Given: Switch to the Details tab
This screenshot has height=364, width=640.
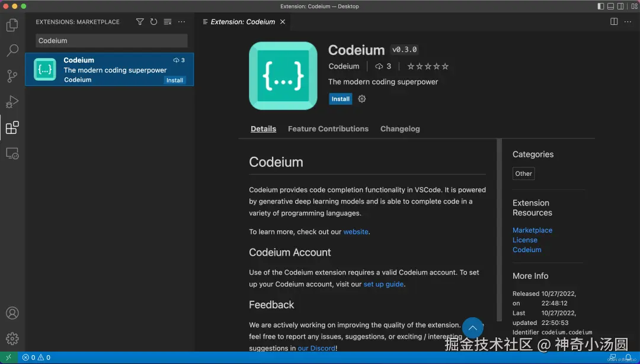Looking at the screenshot, I should (x=263, y=129).
